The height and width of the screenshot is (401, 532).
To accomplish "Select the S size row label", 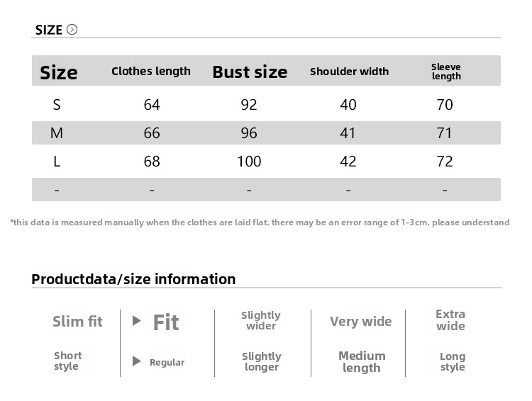I will click(x=57, y=105).
